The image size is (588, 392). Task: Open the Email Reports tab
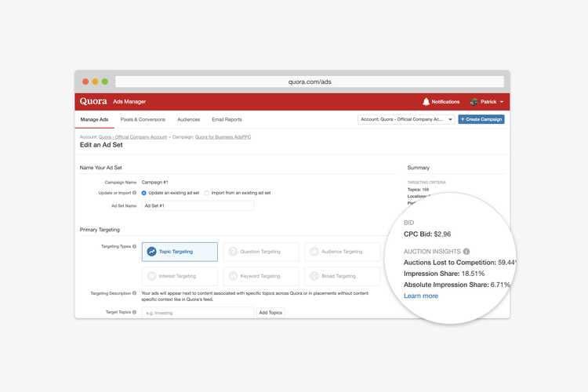(227, 120)
